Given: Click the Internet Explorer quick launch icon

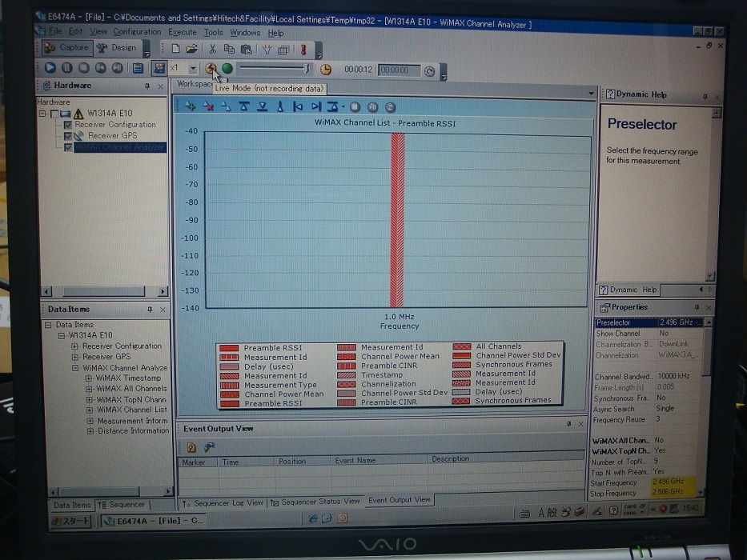Looking at the screenshot, I should (312, 518).
